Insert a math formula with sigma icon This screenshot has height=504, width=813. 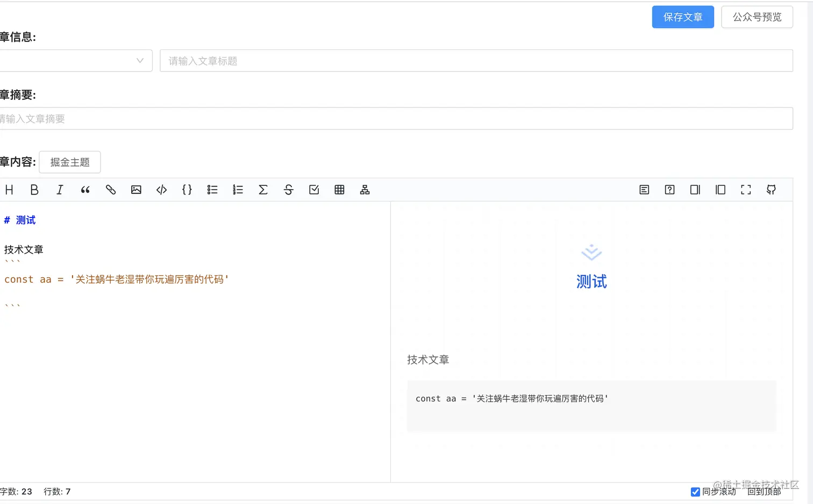click(263, 190)
